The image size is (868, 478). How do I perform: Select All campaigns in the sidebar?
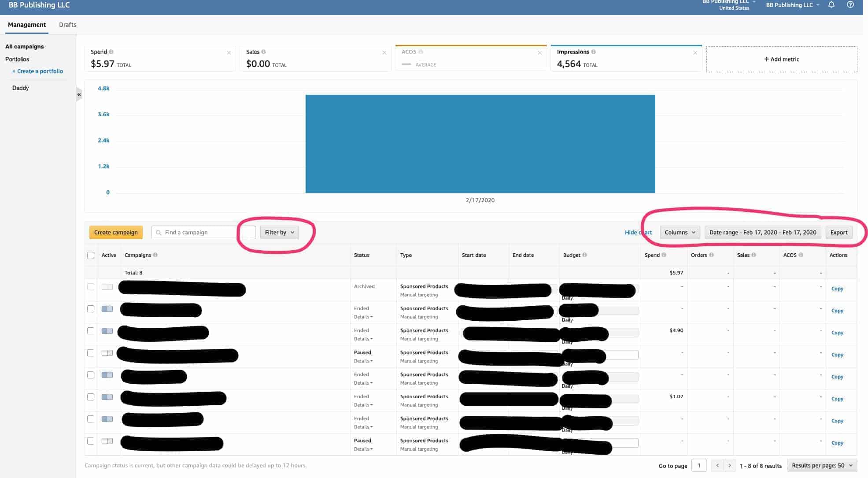tap(25, 47)
